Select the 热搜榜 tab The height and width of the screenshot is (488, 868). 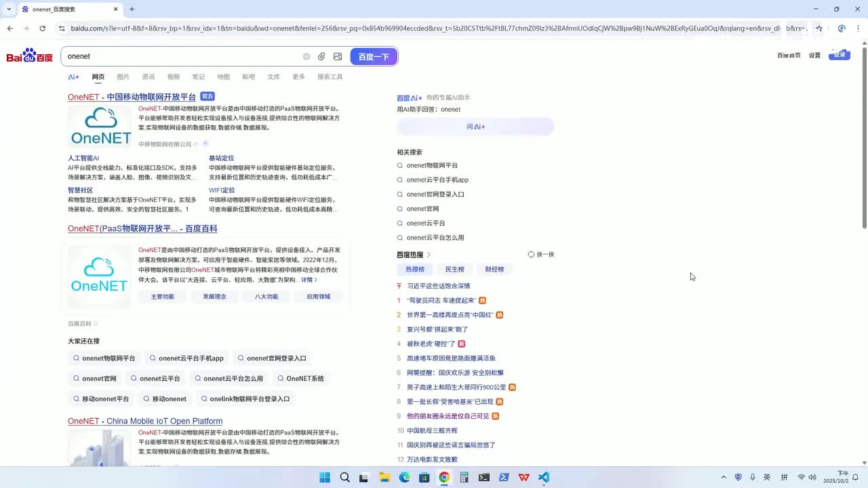coord(415,269)
